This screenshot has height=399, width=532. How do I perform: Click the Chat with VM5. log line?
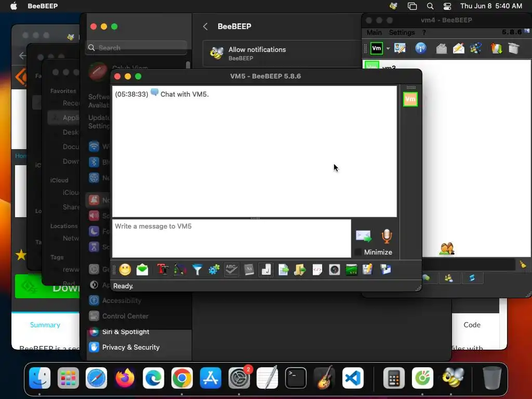pos(184,95)
